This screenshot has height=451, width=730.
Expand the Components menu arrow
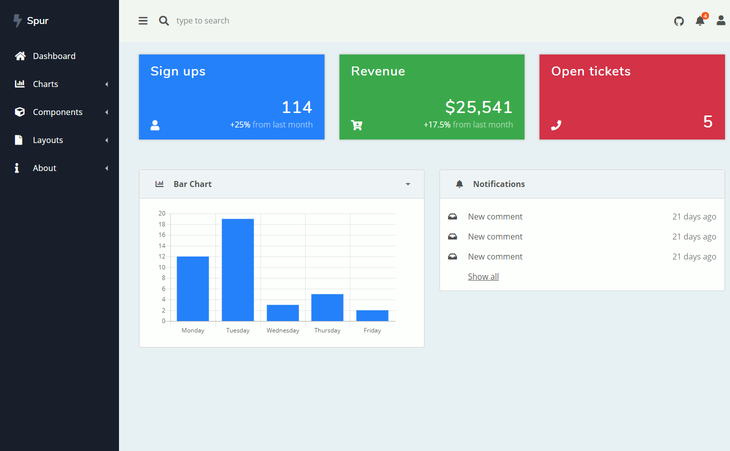click(x=107, y=112)
